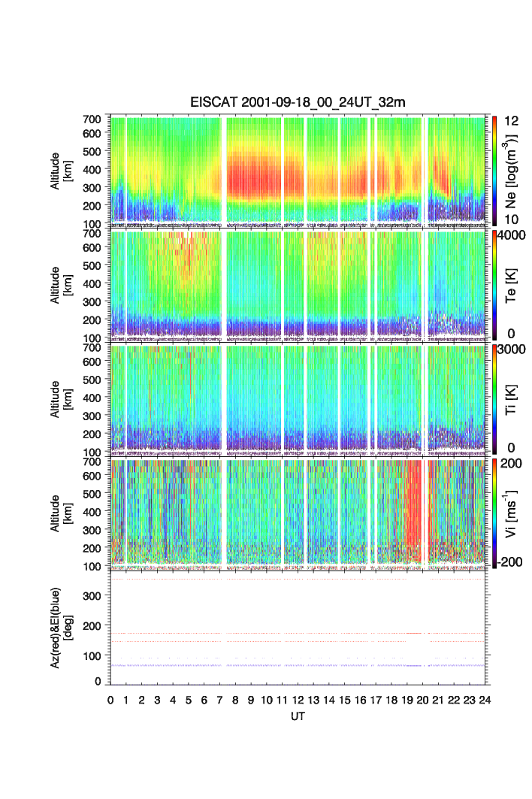Select the 'Te [K]' color bar label
Viewport: 532px width, 799px height.
[512, 284]
